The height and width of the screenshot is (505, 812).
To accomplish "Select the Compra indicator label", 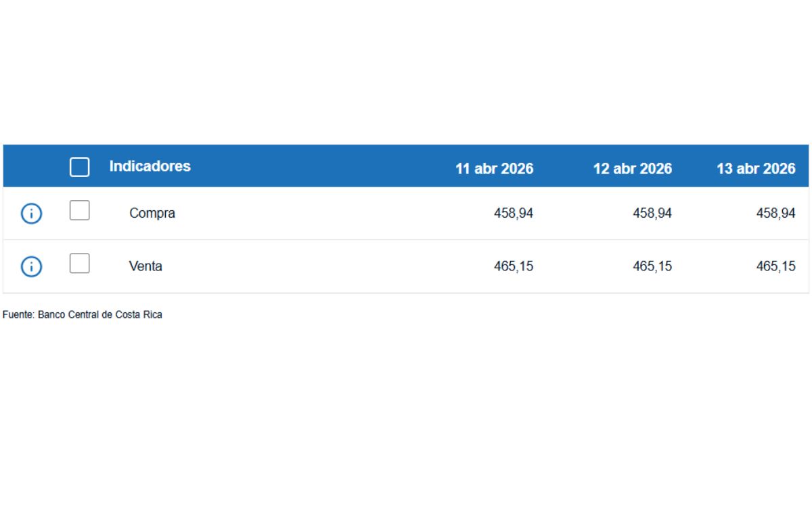I will pos(152,213).
